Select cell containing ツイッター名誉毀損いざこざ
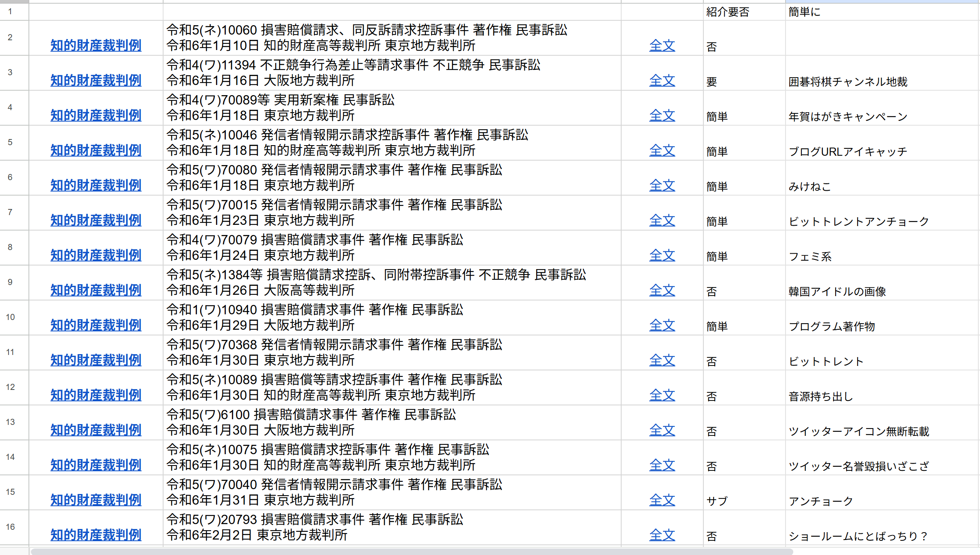 (858, 466)
